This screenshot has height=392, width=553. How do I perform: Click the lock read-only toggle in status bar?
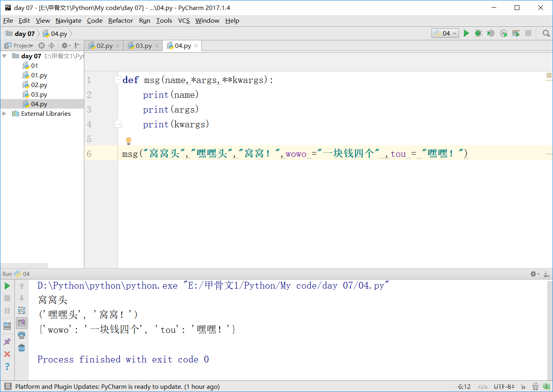click(x=523, y=386)
